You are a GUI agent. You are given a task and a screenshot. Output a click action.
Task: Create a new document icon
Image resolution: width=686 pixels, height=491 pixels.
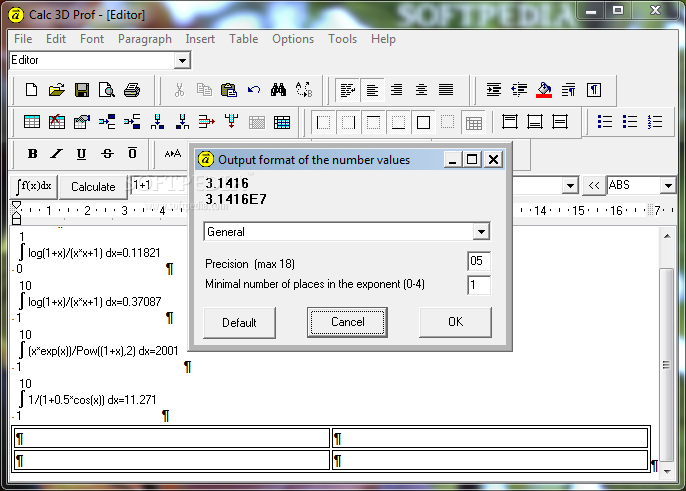[32, 90]
